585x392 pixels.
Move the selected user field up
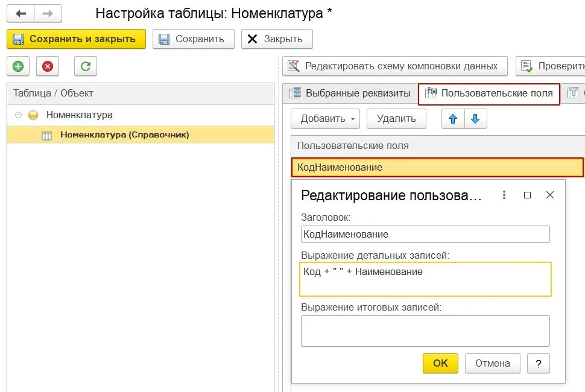(x=453, y=118)
